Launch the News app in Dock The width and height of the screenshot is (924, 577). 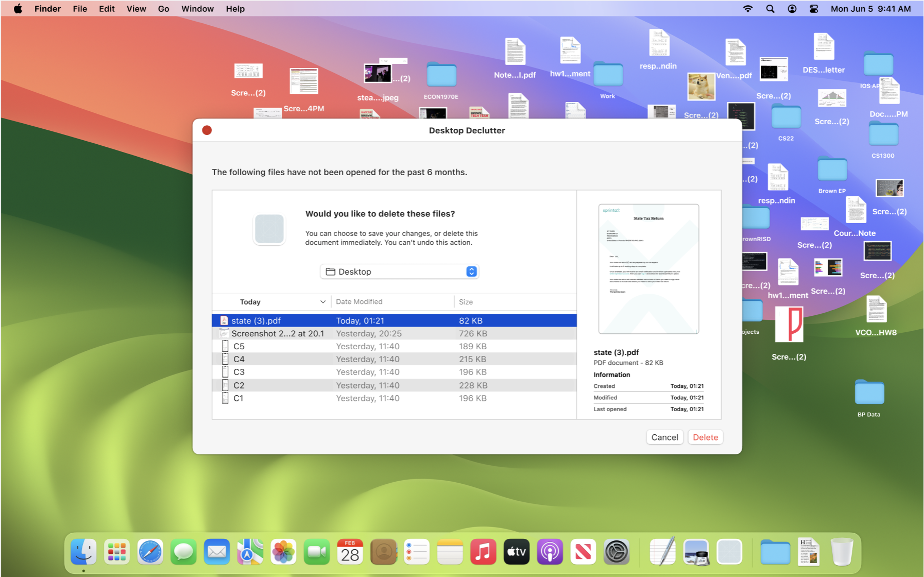pyautogui.click(x=583, y=552)
